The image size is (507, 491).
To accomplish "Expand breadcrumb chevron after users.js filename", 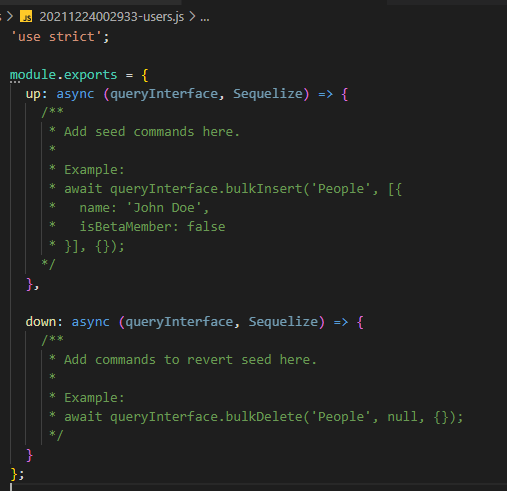I will (x=192, y=16).
